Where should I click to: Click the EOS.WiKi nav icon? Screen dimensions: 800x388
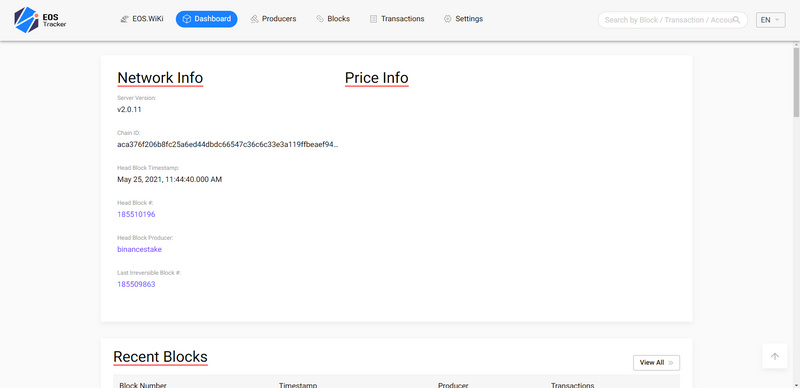tap(124, 19)
